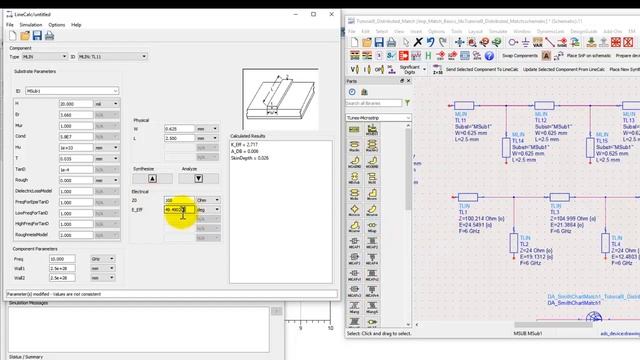The image size is (640, 360).
Task: Click the black X delete icon in ADS
Action: [x=418, y=42]
